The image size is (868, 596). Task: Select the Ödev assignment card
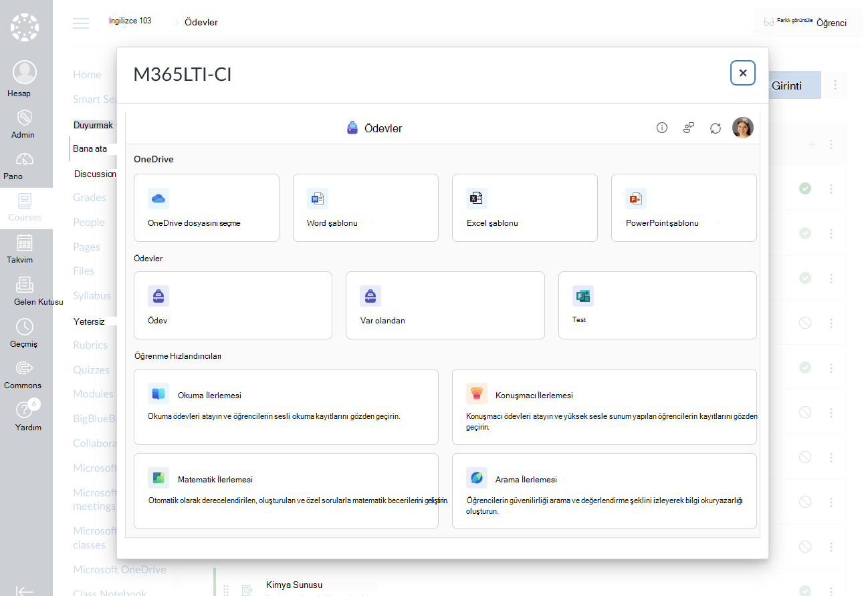pyautogui.click(x=233, y=305)
